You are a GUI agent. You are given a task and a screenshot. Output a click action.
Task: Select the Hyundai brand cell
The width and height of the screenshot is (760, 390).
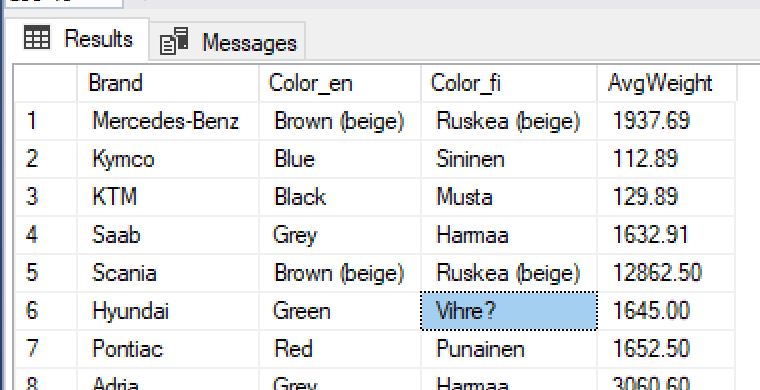click(168, 311)
